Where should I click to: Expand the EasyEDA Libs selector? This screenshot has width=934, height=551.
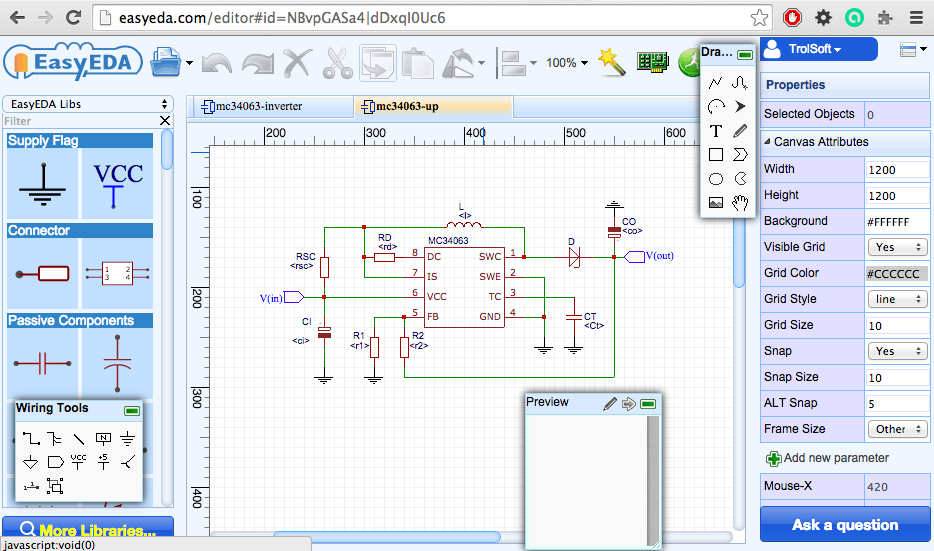[88, 104]
